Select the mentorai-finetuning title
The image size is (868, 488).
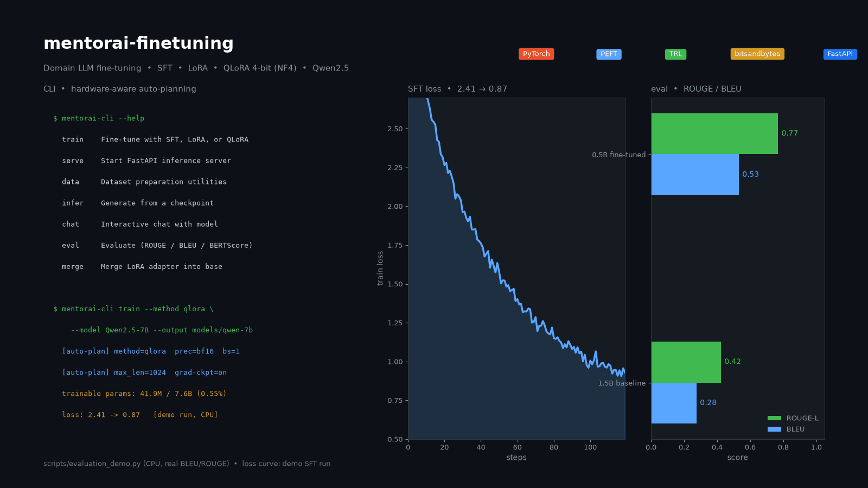[x=138, y=43]
